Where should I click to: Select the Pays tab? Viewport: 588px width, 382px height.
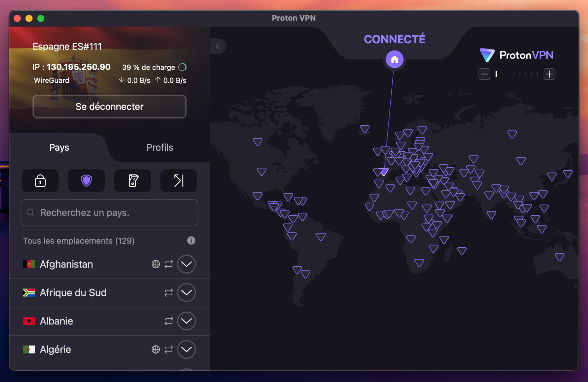pyautogui.click(x=59, y=147)
